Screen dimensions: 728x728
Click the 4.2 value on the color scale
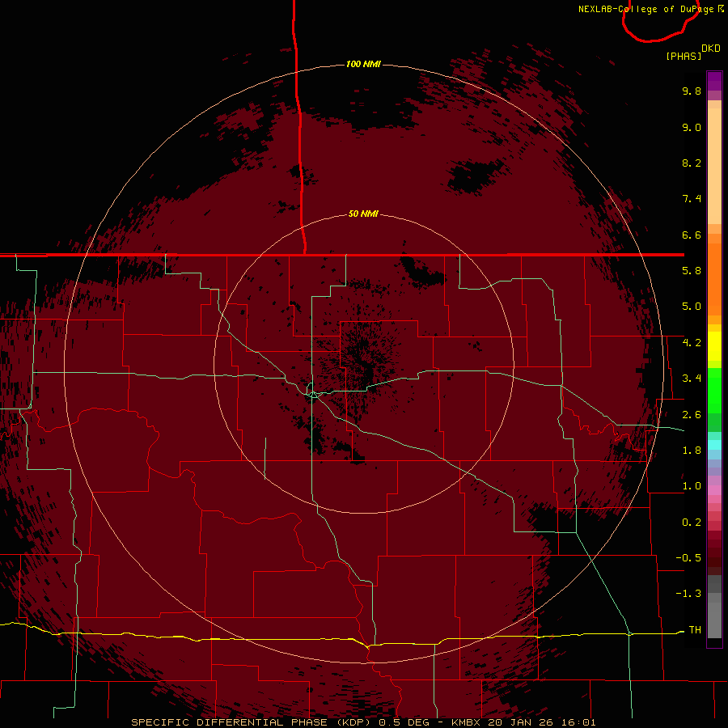click(x=692, y=343)
